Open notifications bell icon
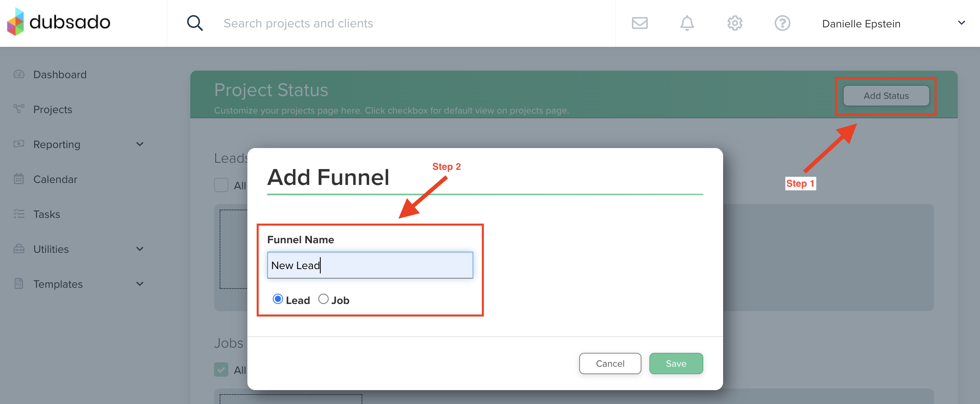The image size is (980, 404). point(687,23)
